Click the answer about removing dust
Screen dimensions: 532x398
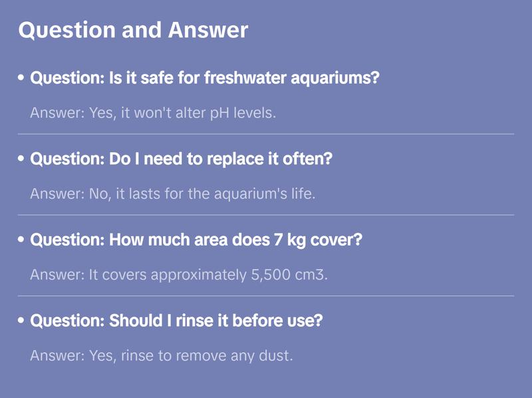[x=162, y=355]
